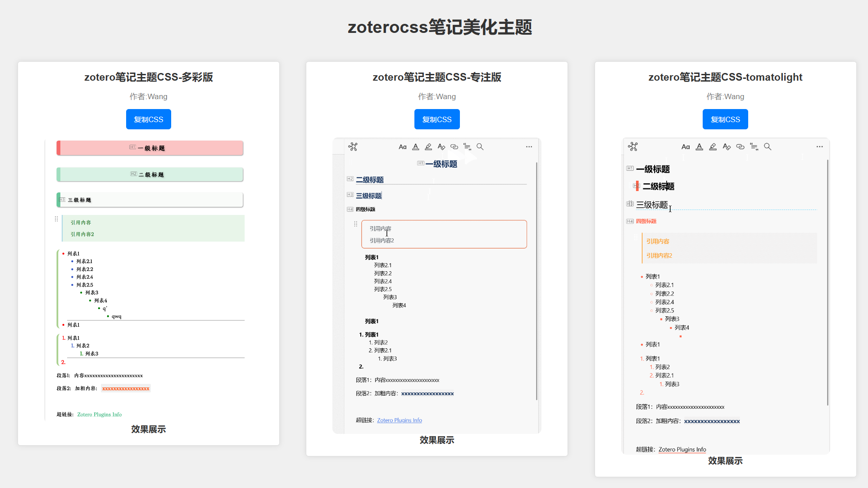Click the highlighted red x text in 多彩版 段落2

click(x=126, y=388)
